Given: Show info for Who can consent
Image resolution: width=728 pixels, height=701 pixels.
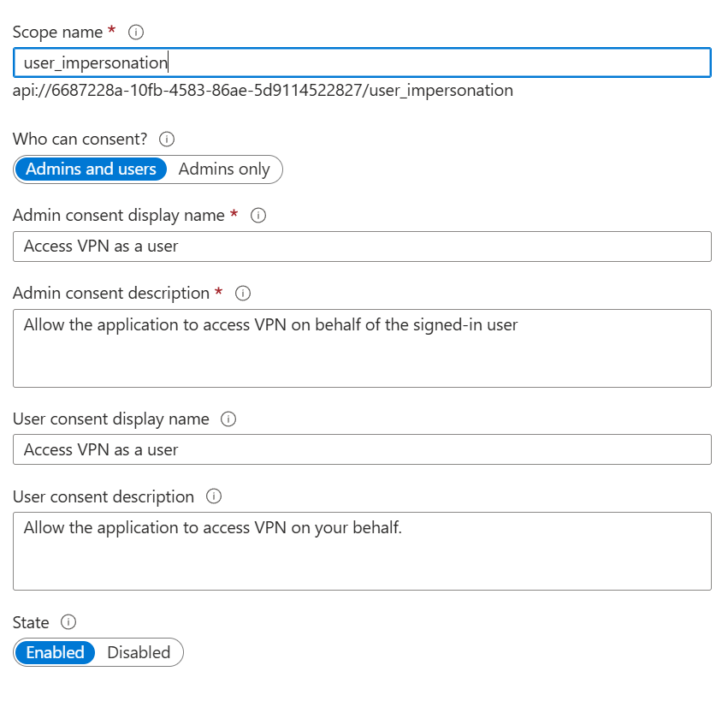Looking at the screenshot, I should coord(167,139).
